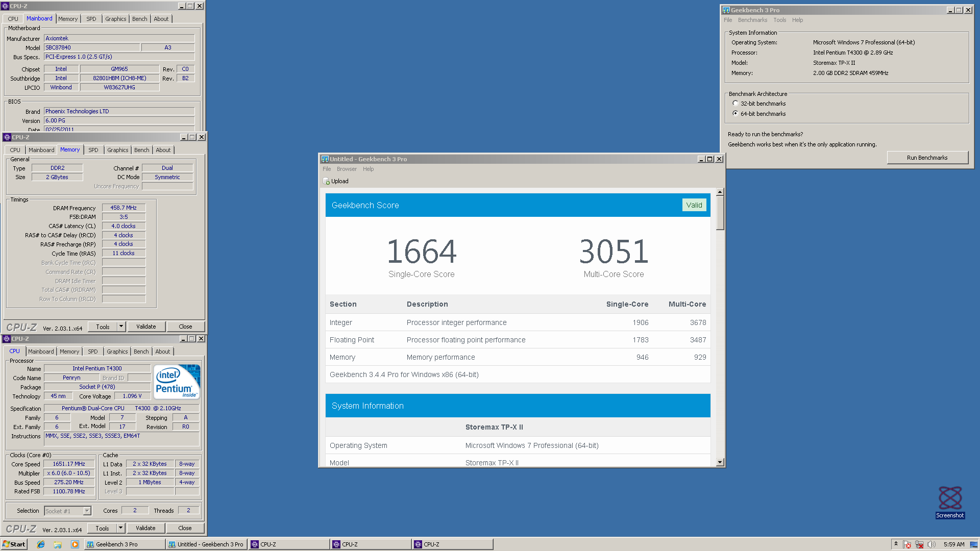Viewport: 980px width, 551px height.
Task: Click the disconnected network tray icon
Action: 919,544
